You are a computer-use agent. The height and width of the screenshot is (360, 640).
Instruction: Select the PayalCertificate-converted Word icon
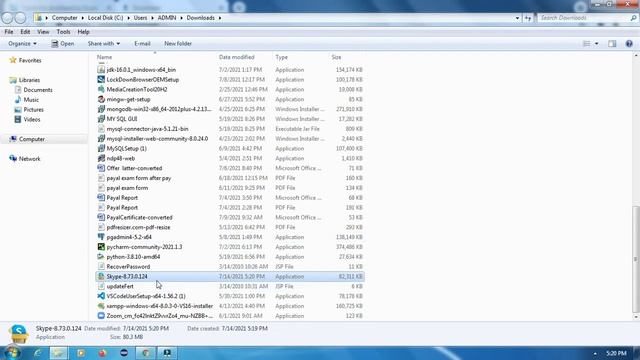click(101, 218)
